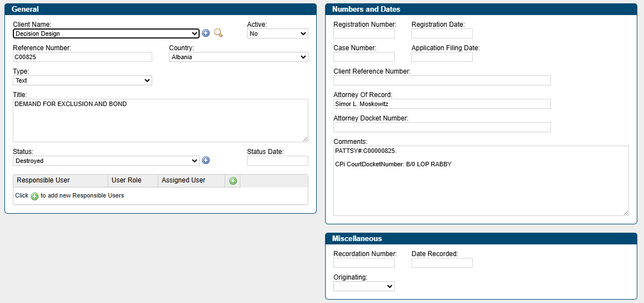Click the Comments textarea resize handle
This screenshot has width=644, height=303.
tap(626, 213)
